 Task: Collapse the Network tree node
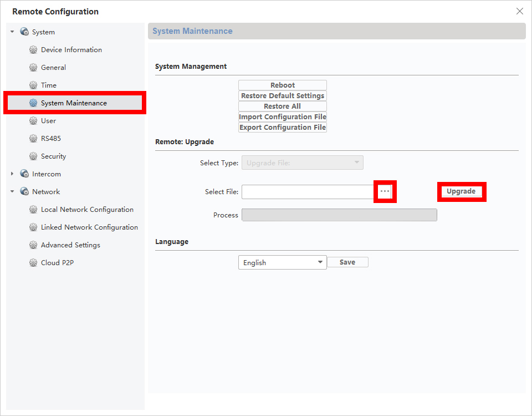pyautogui.click(x=12, y=192)
